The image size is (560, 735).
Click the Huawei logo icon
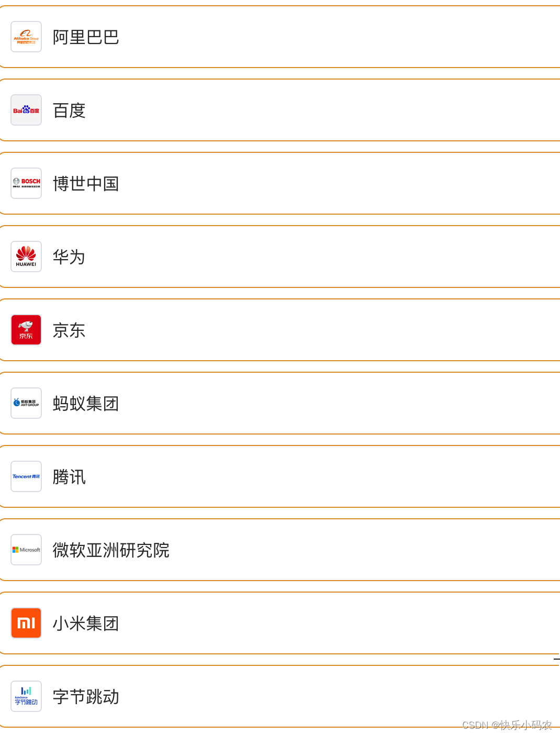coord(26,257)
